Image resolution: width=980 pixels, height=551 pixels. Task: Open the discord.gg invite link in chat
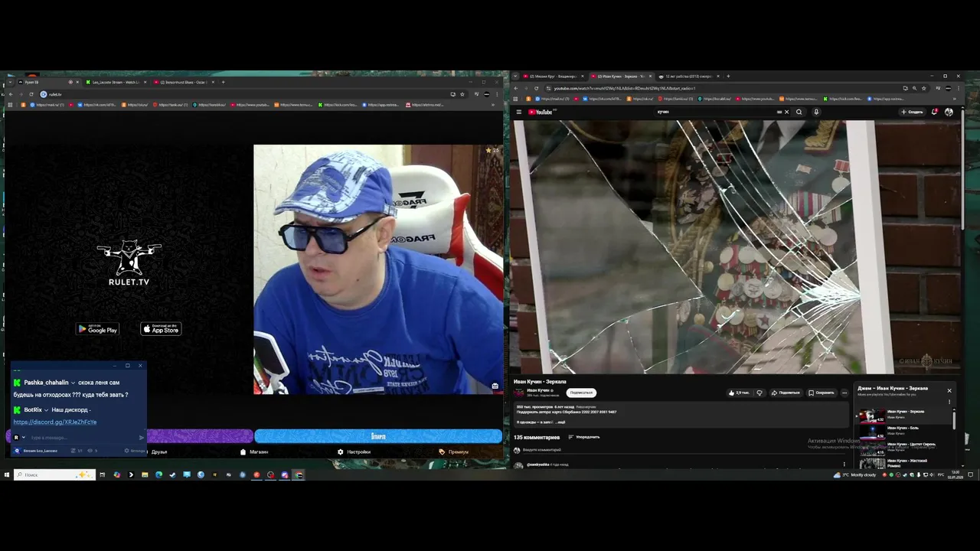[55, 422]
